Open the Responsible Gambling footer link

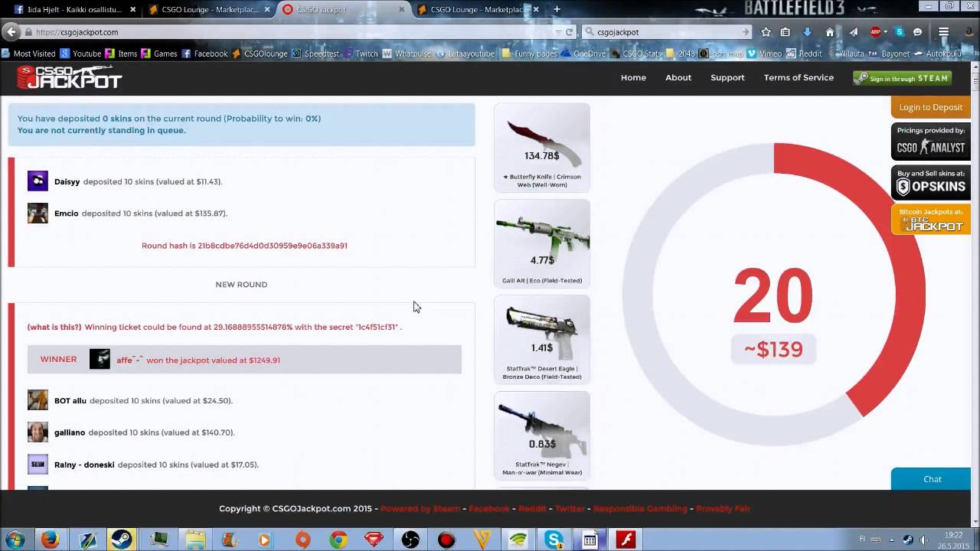pyautogui.click(x=641, y=508)
